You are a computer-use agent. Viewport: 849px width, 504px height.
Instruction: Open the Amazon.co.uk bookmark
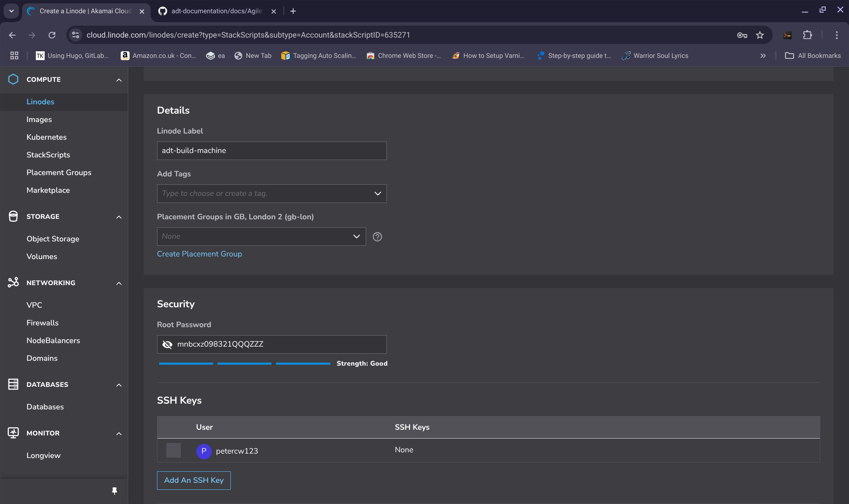coord(158,55)
